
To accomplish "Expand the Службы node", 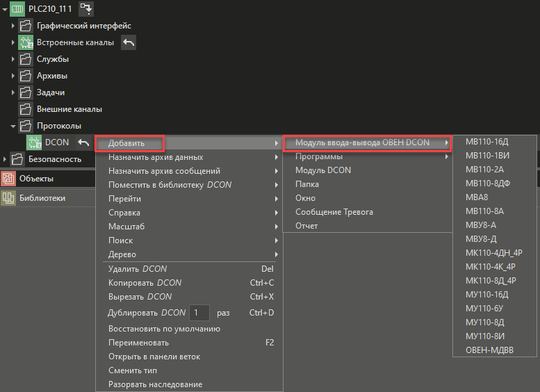I will point(13,59).
